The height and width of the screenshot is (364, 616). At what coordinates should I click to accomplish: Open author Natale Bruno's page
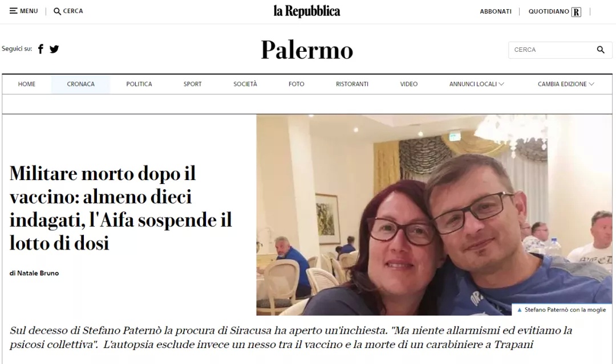[38, 273]
